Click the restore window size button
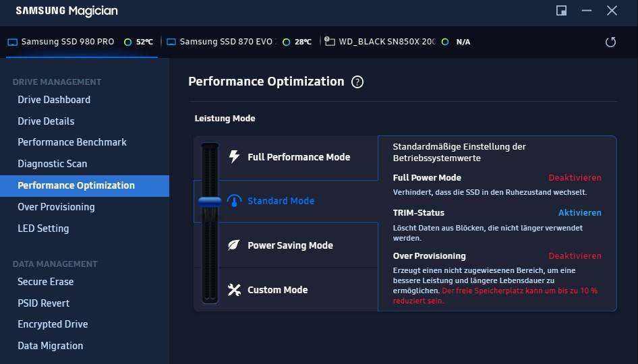The width and height of the screenshot is (638, 364). pos(561,11)
